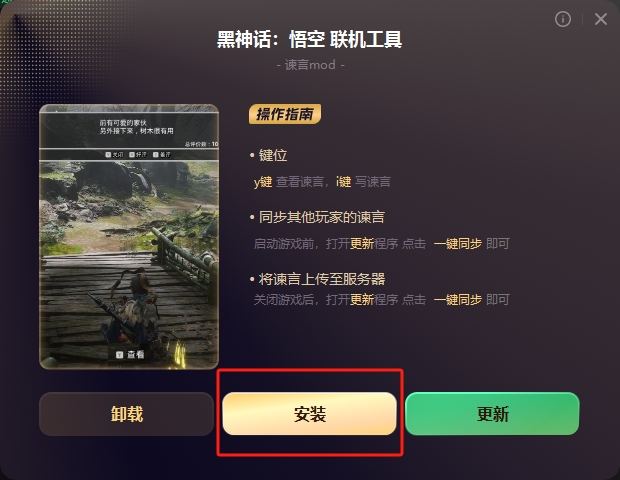Image resolution: width=620 pixels, height=480 pixels.
Task: Click 将谏言上传至服务器 heading
Action: click(321, 279)
